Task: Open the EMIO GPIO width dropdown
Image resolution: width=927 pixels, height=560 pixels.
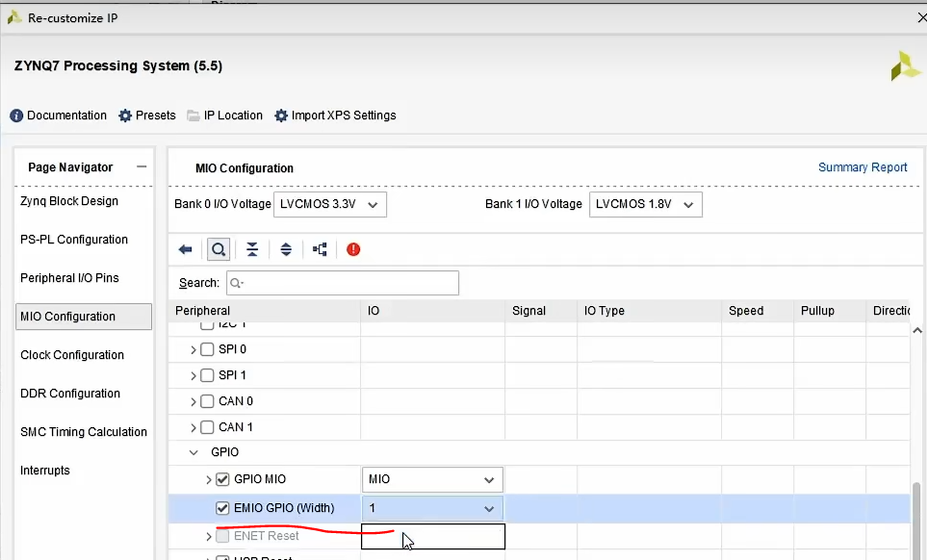Action: [432, 508]
